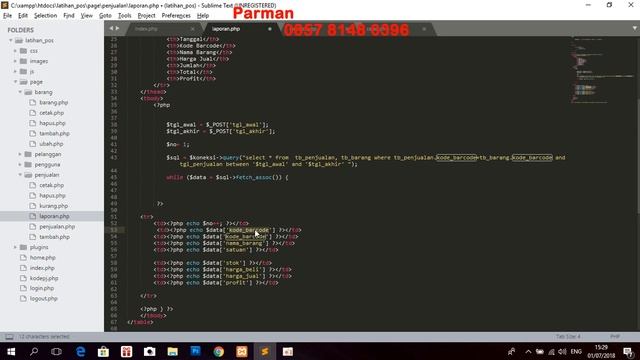
Task: Collapse the barang folder
Action: [20, 92]
